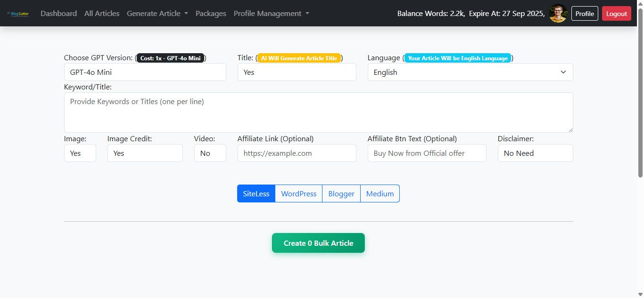The height and width of the screenshot is (298, 644).
Task: Click the Affiliate Btn Text field
Action: coord(427,153)
